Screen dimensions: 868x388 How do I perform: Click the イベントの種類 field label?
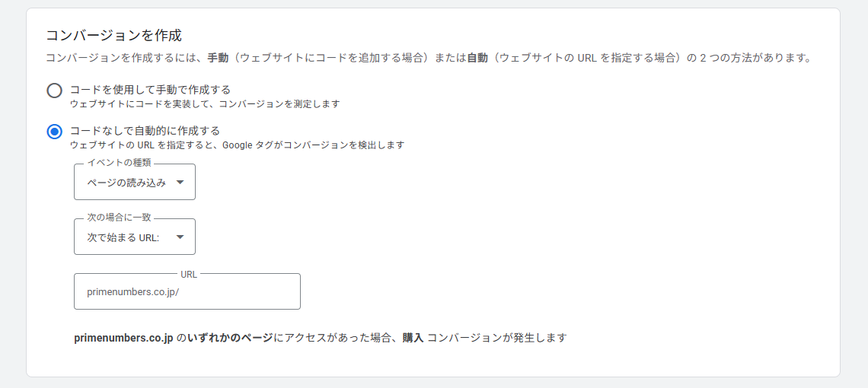[119, 162]
